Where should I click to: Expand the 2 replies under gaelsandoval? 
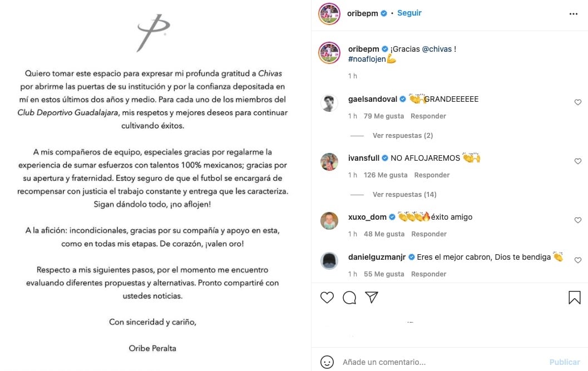pos(403,136)
